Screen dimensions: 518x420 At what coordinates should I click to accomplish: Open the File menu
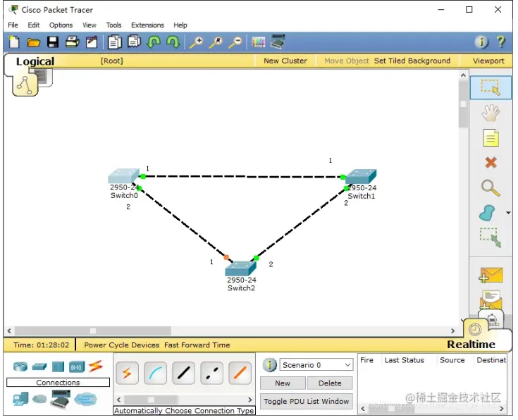(13, 25)
